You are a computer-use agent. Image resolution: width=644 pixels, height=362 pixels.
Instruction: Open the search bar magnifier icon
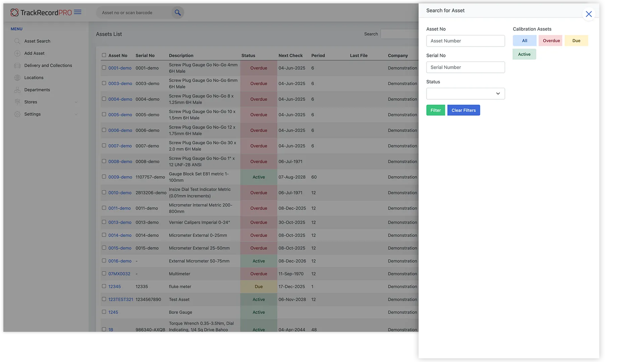click(178, 12)
